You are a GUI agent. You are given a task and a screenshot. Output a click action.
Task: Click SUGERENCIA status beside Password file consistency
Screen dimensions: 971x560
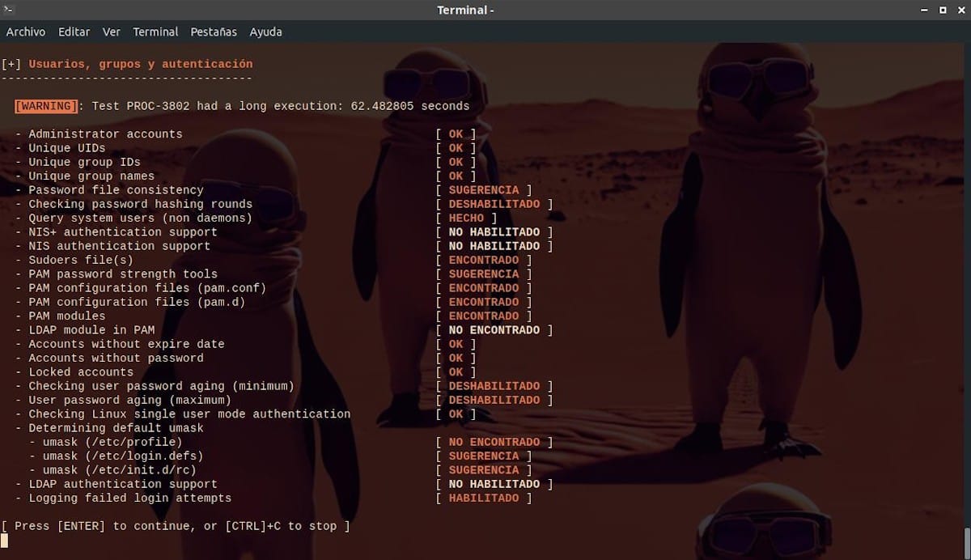point(484,190)
